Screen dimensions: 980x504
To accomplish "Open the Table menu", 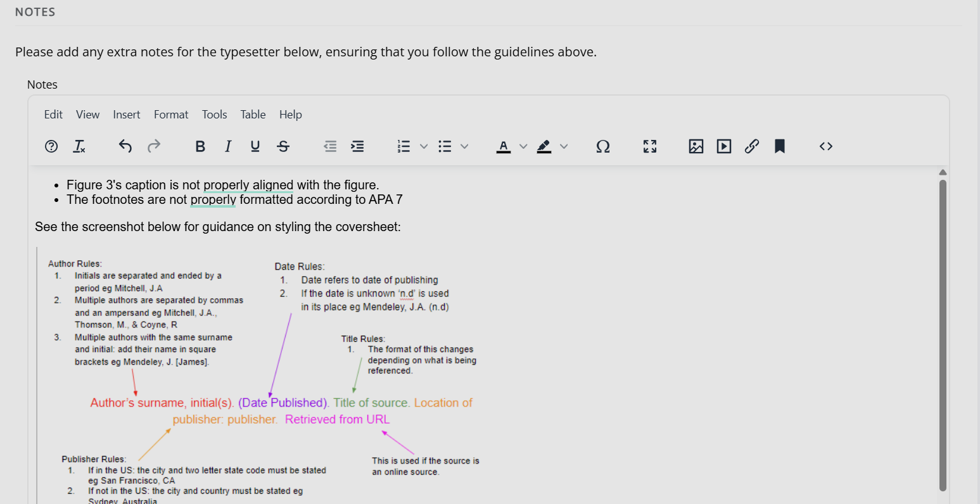I will 253,115.
